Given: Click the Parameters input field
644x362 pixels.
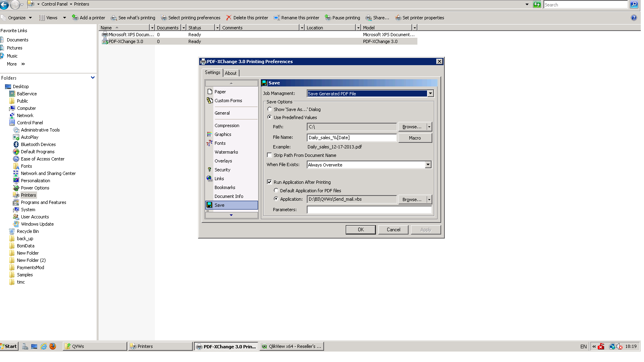Looking at the screenshot, I should point(369,210).
